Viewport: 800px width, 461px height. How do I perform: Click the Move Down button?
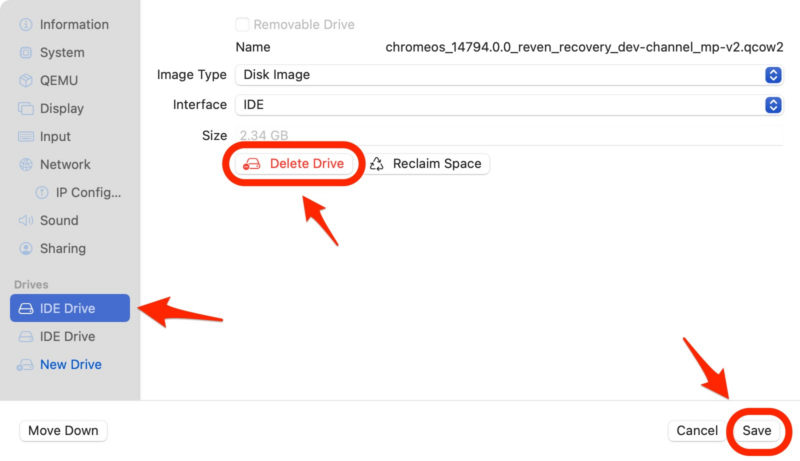[x=63, y=431]
